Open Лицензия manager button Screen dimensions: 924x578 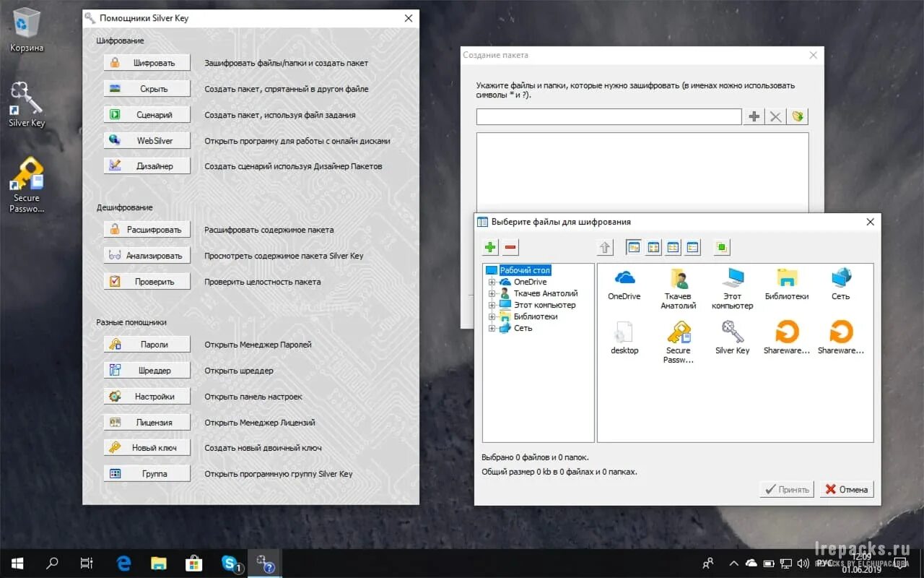pos(147,422)
